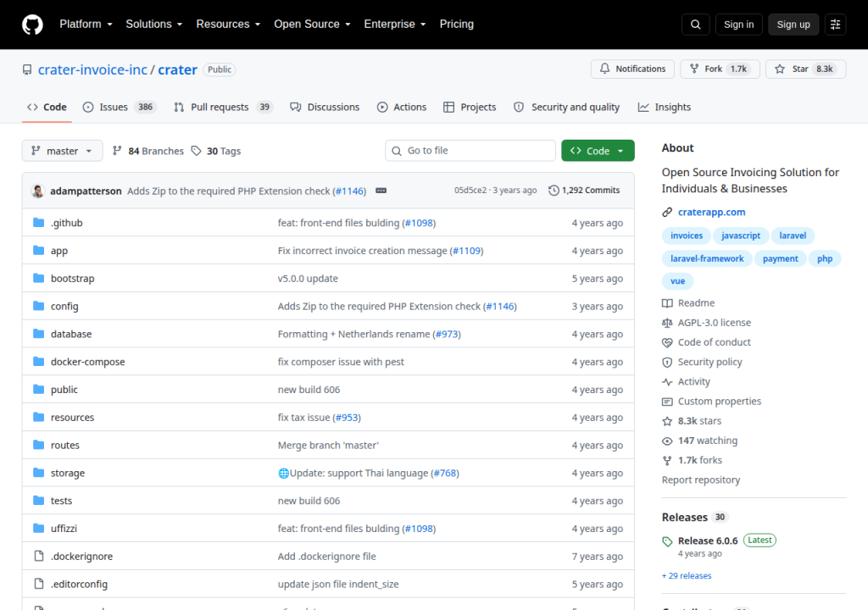Click the license scale icon
This screenshot has height=610, width=868.
[x=667, y=323]
